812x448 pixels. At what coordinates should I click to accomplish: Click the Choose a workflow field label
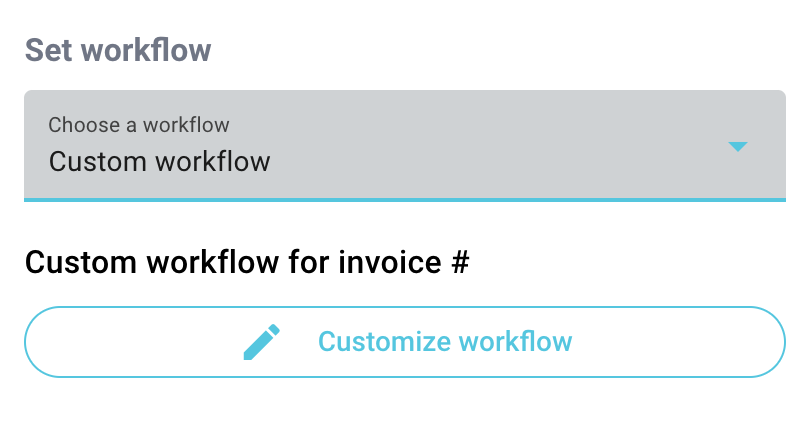coord(139,125)
